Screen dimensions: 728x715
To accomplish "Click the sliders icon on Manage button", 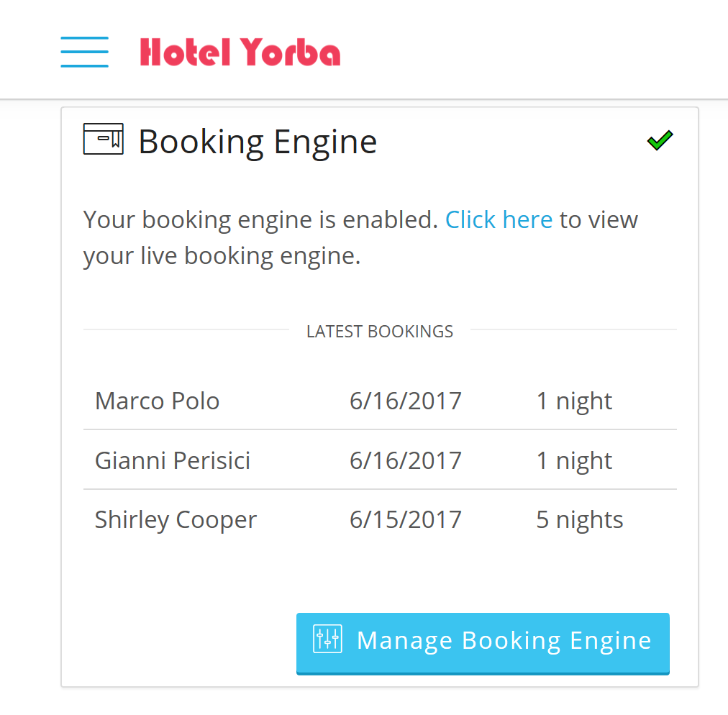I will pos(328,639).
